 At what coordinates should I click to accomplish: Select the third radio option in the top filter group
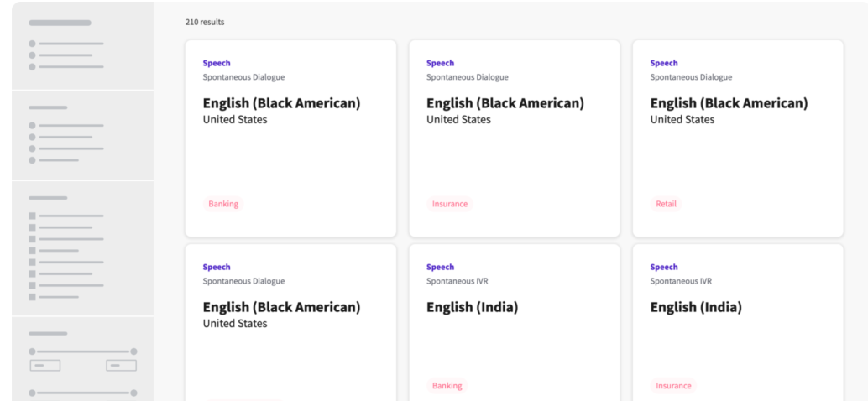(x=33, y=66)
